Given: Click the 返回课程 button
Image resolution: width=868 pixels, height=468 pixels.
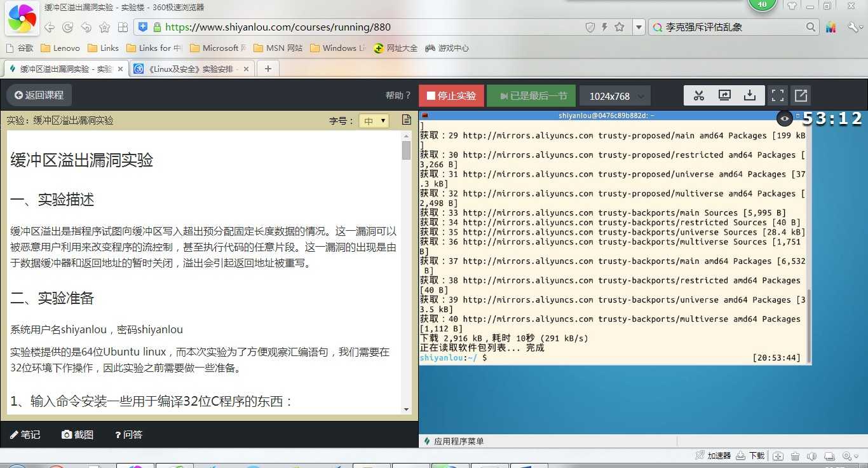Looking at the screenshot, I should pos(39,95).
